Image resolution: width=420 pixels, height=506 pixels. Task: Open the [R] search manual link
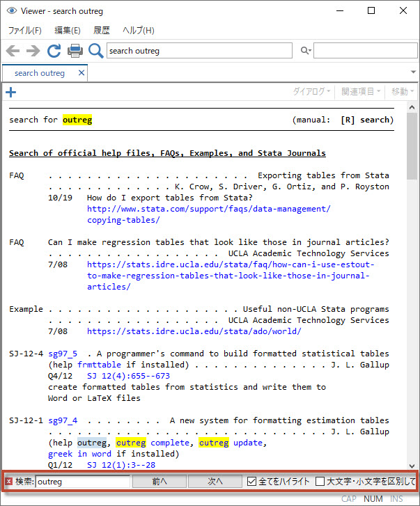click(365, 120)
